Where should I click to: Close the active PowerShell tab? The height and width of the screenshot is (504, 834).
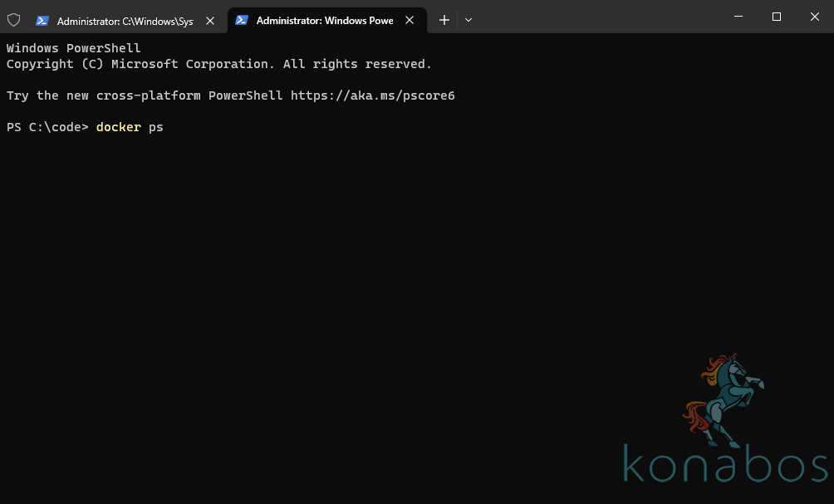coord(409,20)
